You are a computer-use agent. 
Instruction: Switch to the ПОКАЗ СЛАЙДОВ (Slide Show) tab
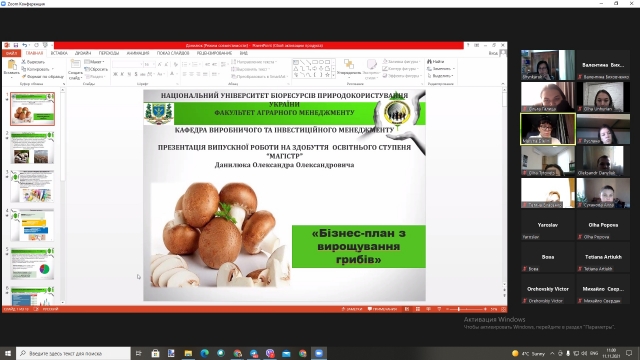(173, 53)
